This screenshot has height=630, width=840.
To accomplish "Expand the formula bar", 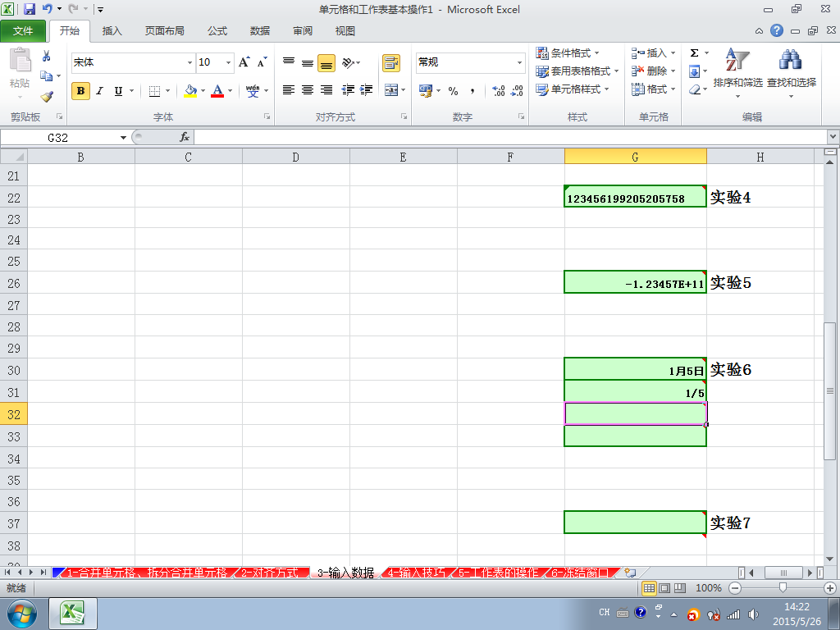I will tap(833, 137).
